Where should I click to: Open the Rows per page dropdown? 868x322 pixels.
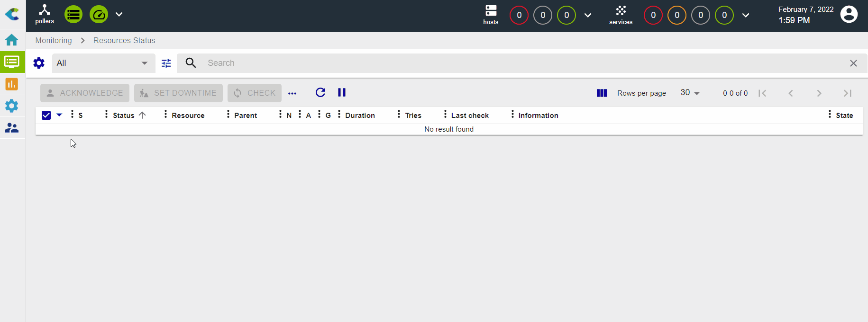(690, 93)
